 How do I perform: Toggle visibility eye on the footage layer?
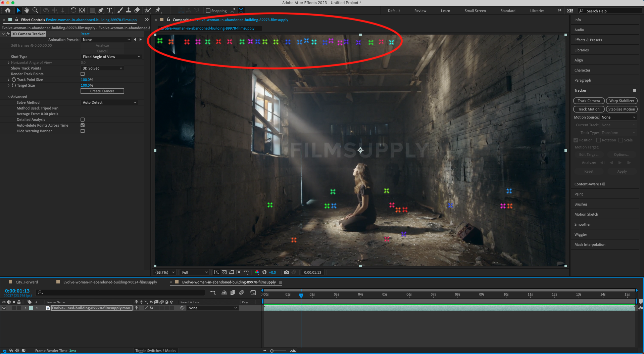4,308
